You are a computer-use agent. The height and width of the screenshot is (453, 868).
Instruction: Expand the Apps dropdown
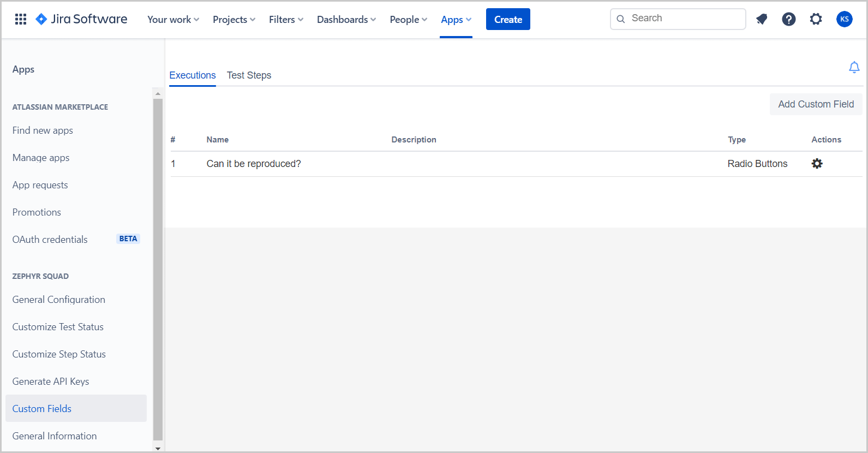[456, 20]
